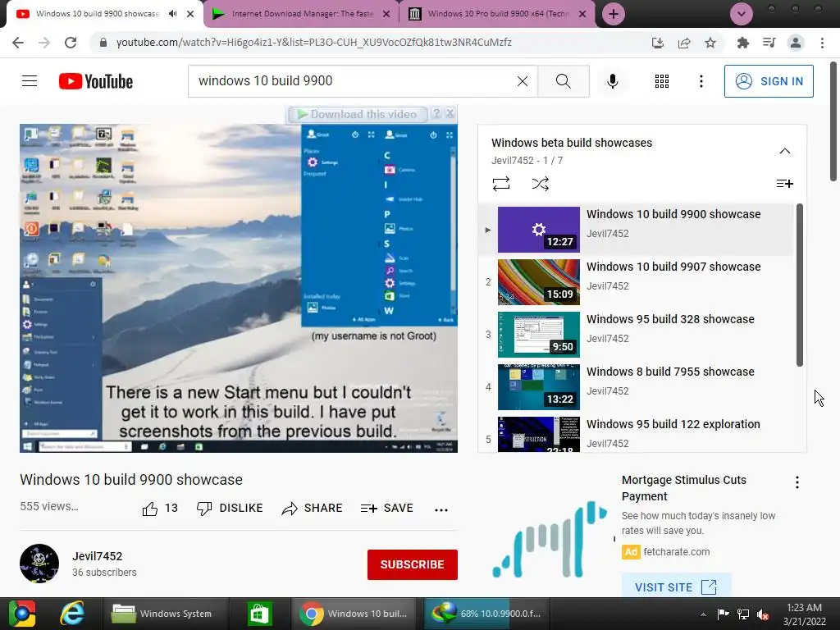Show hidden system tray icons
This screenshot has width=840, height=630.
coord(703,614)
